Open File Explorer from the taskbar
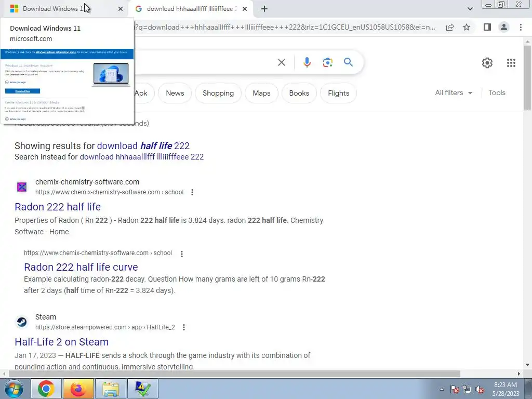This screenshot has height=399, width=532. [x=111, y=389]
